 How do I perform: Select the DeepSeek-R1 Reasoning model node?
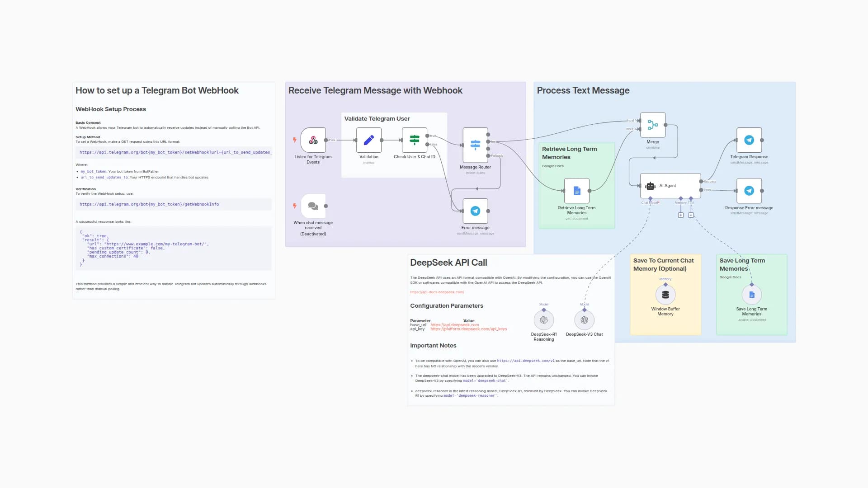[544, 320]
